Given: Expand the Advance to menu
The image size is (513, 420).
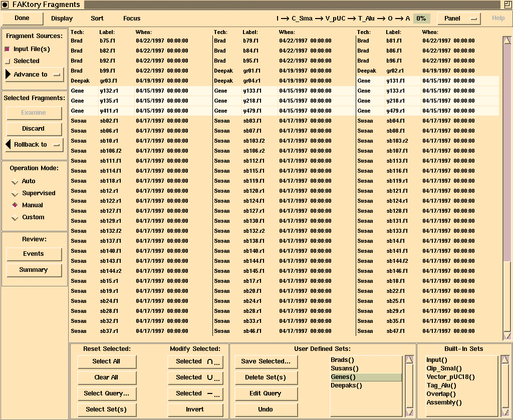Looking at the screenshot, I should tap(34, 75).
